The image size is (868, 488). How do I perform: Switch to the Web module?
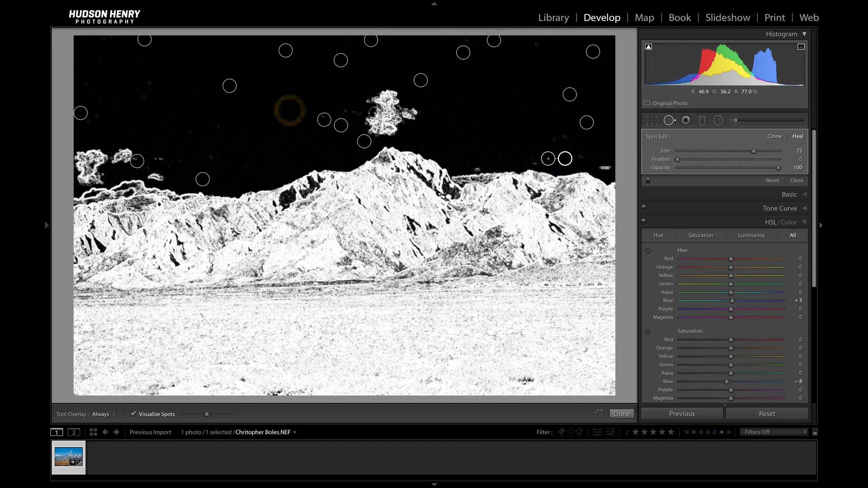click(x=809, y=17)
